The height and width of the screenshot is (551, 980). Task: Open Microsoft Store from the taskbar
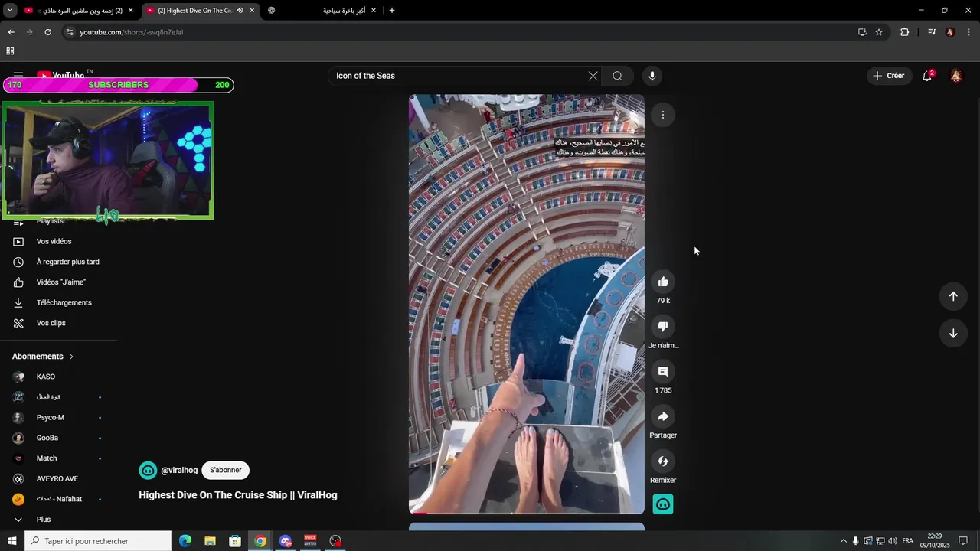(235, 541)
